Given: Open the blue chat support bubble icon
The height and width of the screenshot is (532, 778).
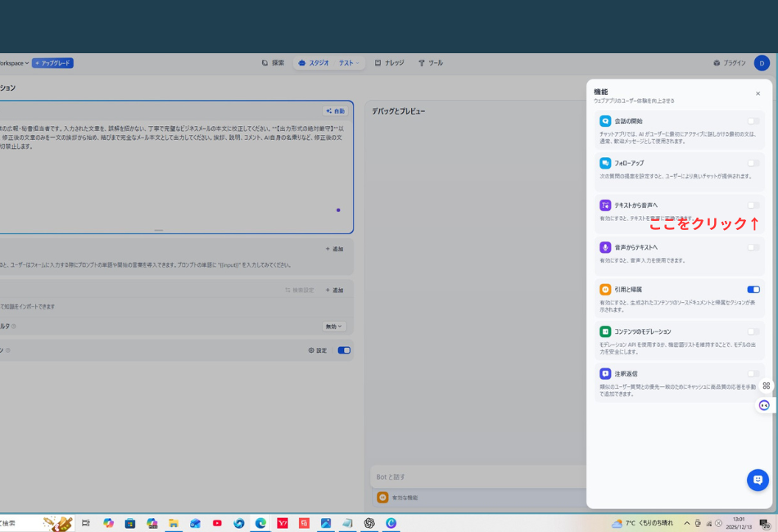Looking at the screenshot, I should click(758, 480).
